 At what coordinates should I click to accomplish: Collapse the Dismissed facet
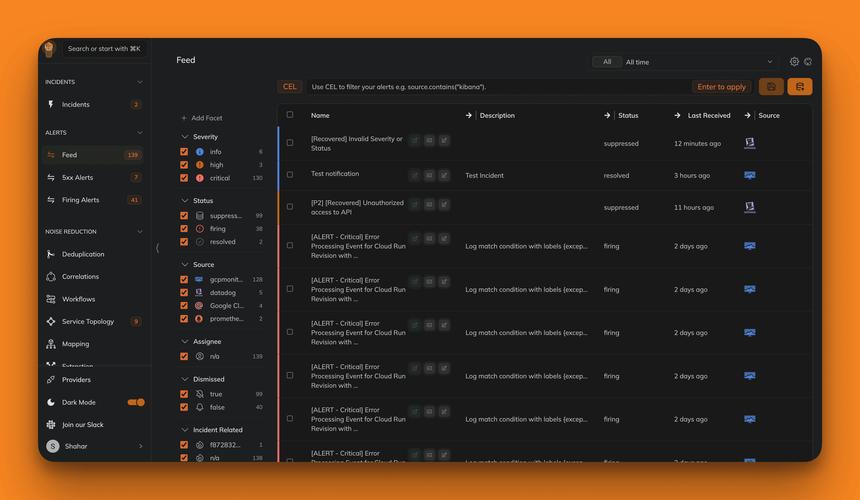pyautogui.click(x=185, y=379)
